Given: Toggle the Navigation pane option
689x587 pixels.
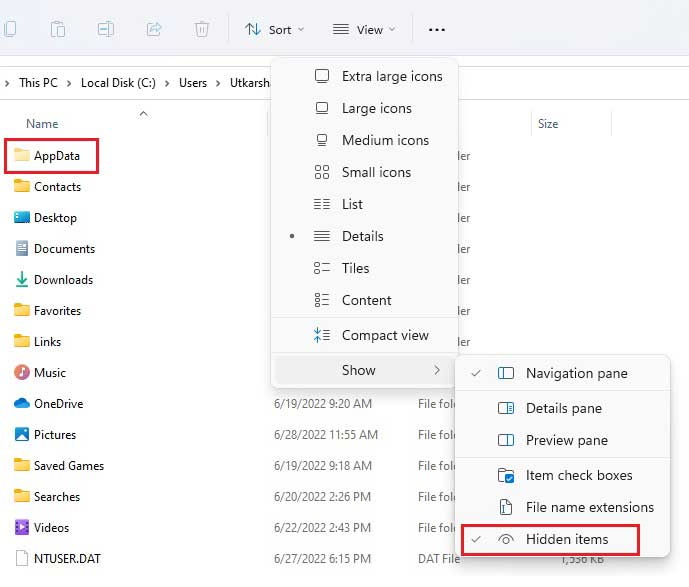Looking at the screenshot, I should pos(562,373).
